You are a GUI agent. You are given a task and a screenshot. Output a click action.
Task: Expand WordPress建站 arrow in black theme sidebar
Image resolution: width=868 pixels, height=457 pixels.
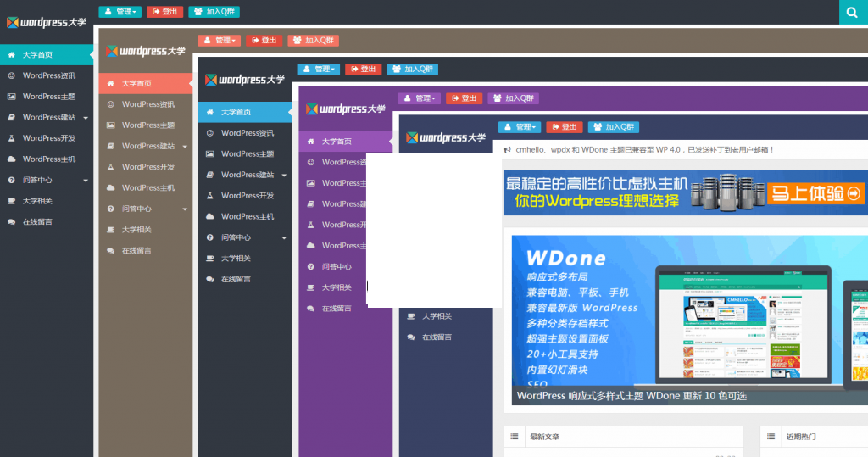point(86,118)
